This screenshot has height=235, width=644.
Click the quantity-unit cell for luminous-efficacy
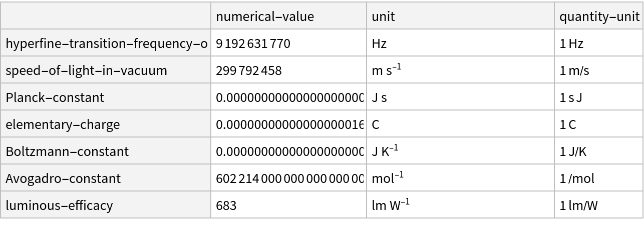(x=598, y=205)
